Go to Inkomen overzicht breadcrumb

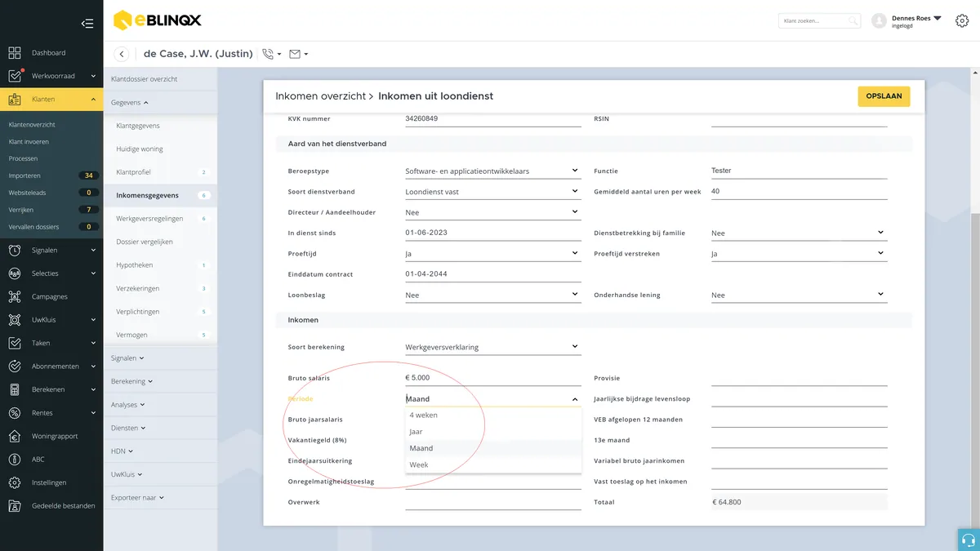(x=321, y=96)
